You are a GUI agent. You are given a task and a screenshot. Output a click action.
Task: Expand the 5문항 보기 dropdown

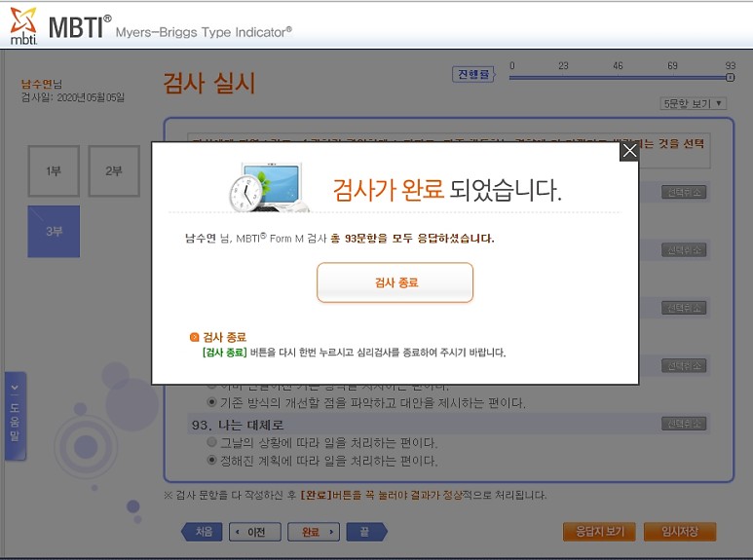[693, 103]
